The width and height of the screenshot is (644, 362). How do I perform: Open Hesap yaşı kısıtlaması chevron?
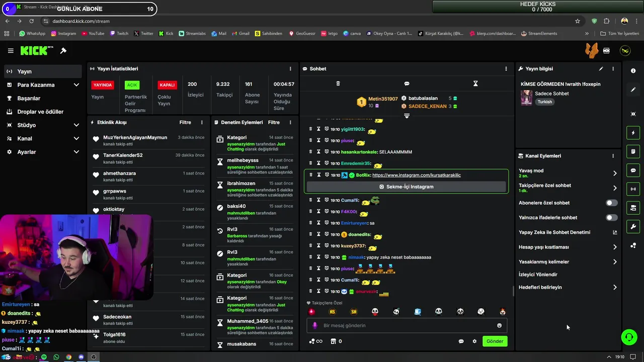point(615,247)
